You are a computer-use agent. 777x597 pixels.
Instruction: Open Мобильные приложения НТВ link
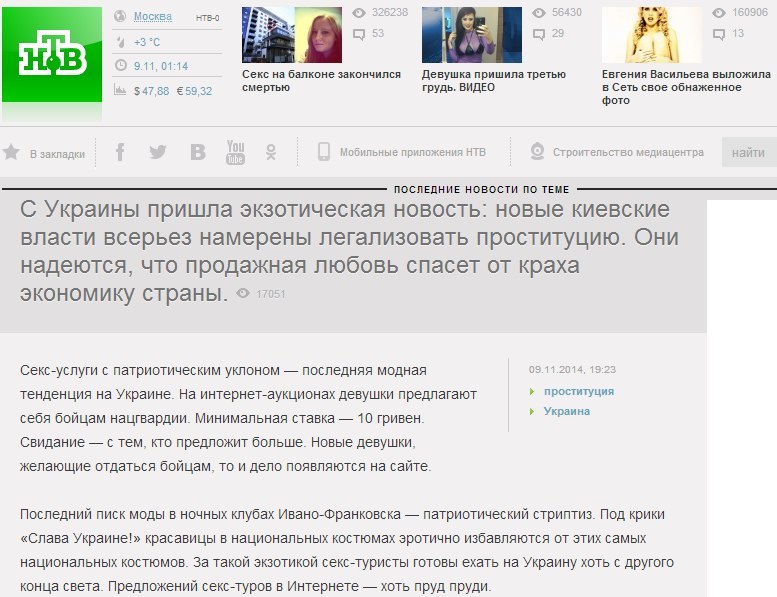[412, 152]
